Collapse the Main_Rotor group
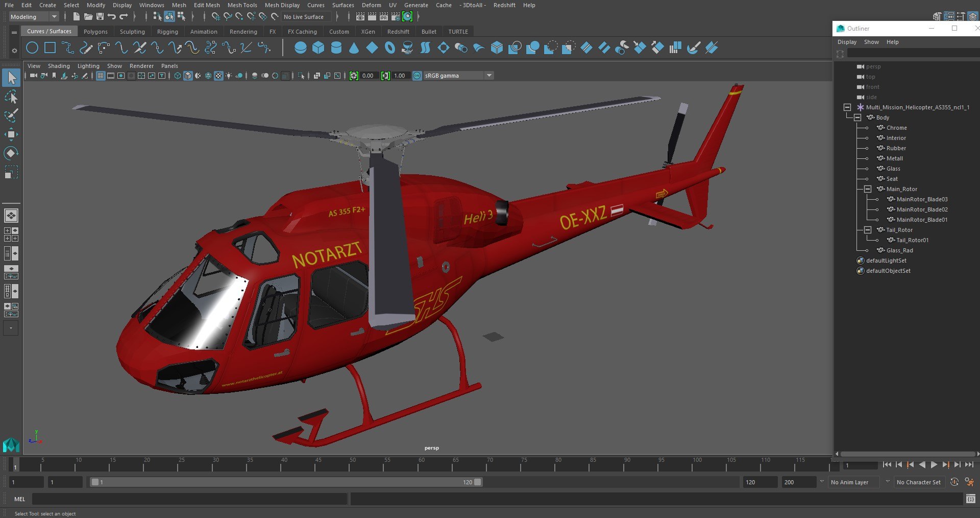Screen dimensions: 980x518 pos(868,189)
